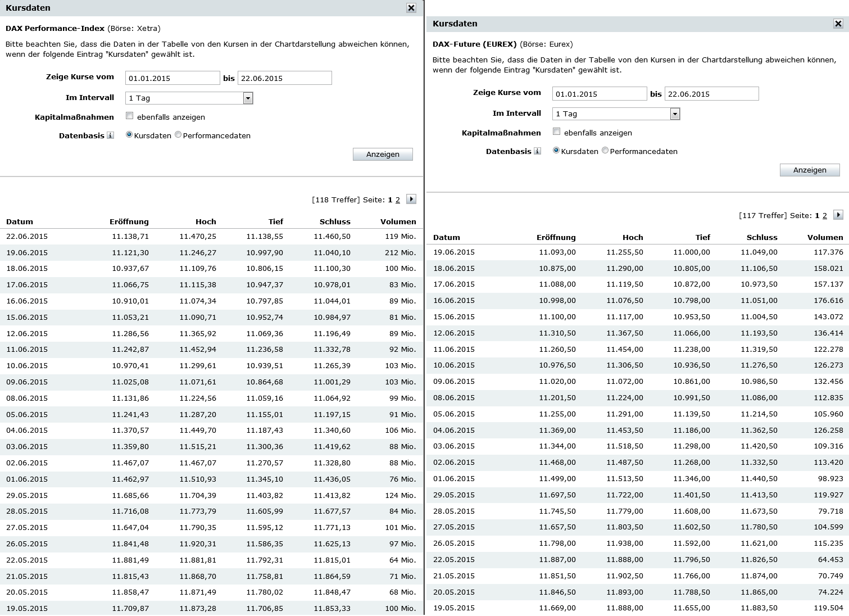Click Tief column header in DAX-Future table
The width and height of the screenshot is (849, 616).
click(x=703, y=238)
